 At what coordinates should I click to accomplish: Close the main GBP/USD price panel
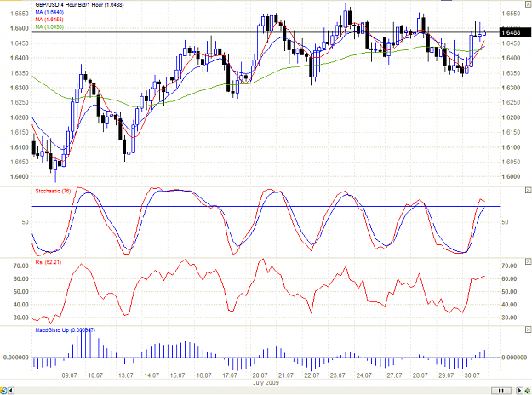[528, 4]
